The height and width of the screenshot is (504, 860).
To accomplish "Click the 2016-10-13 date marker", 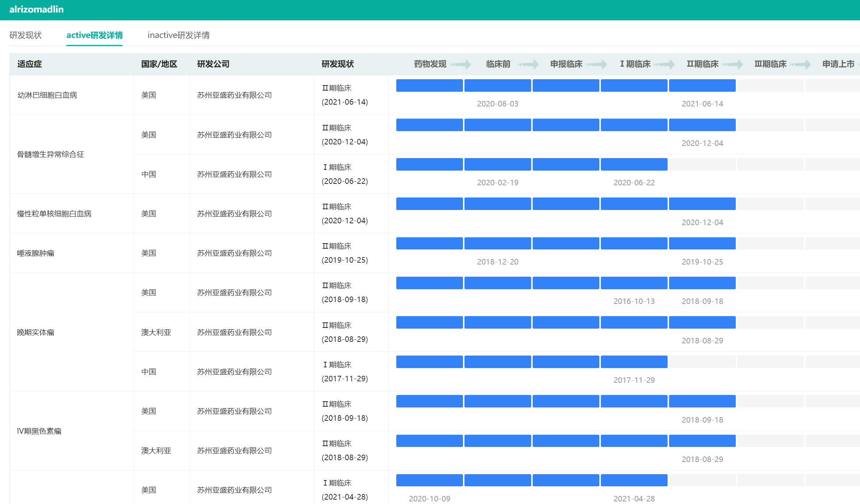I will (634, 301).
